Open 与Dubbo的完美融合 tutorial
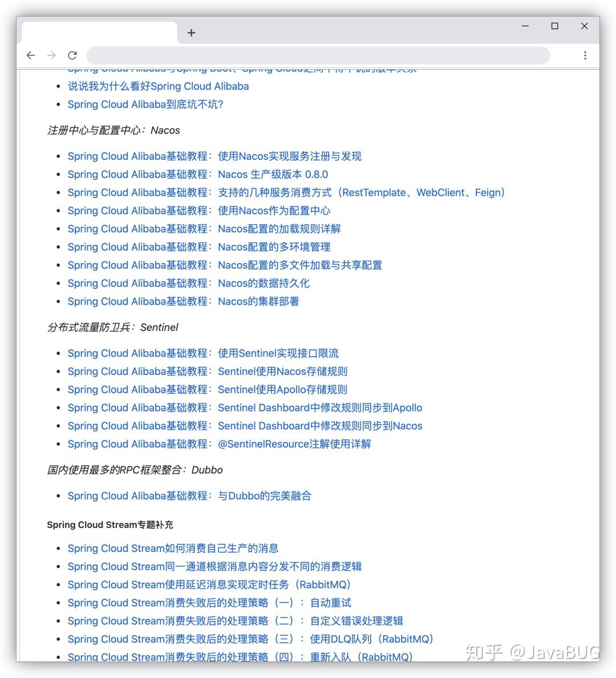Viewport: 616px width, 678px height. (190, 496)
